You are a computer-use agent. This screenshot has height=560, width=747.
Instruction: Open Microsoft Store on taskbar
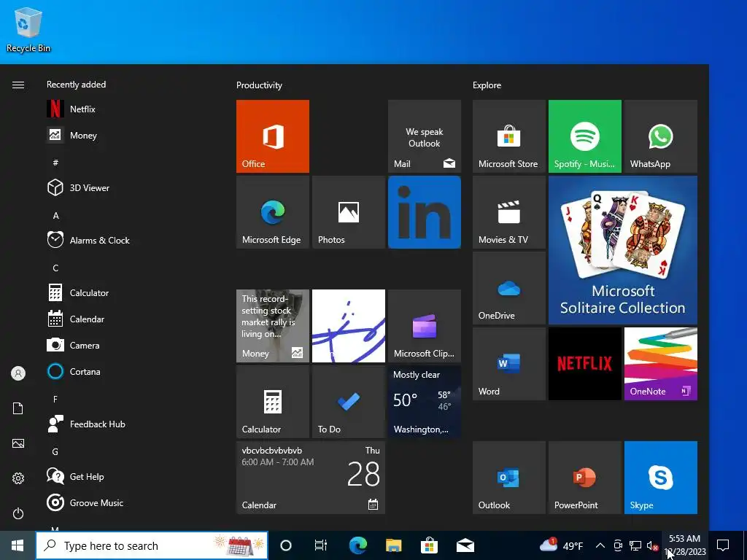[429, 545]
